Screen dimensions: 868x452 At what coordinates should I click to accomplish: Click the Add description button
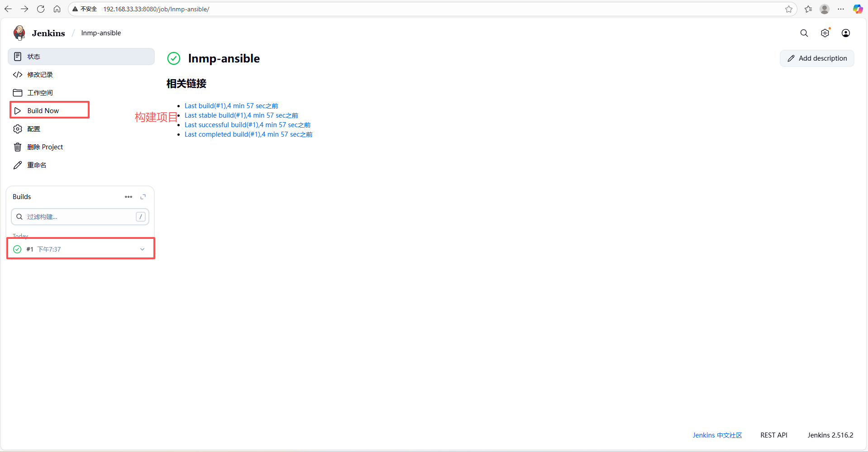[817, 58]
